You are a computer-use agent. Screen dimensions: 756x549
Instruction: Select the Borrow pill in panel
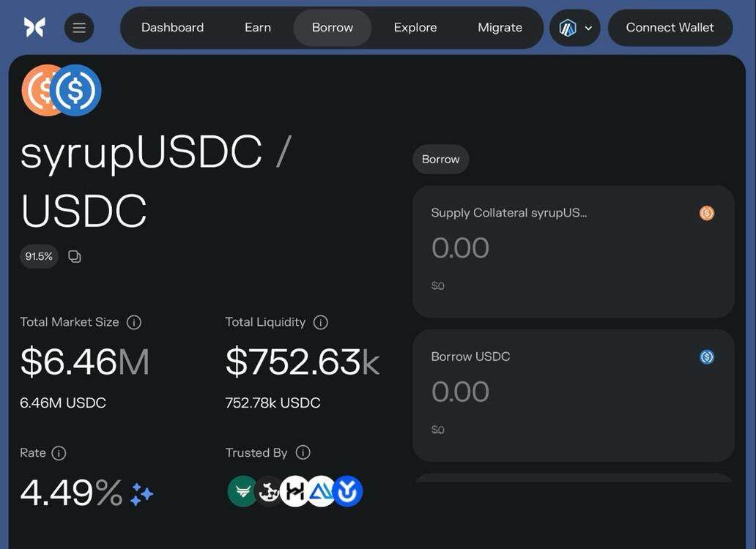440,160
